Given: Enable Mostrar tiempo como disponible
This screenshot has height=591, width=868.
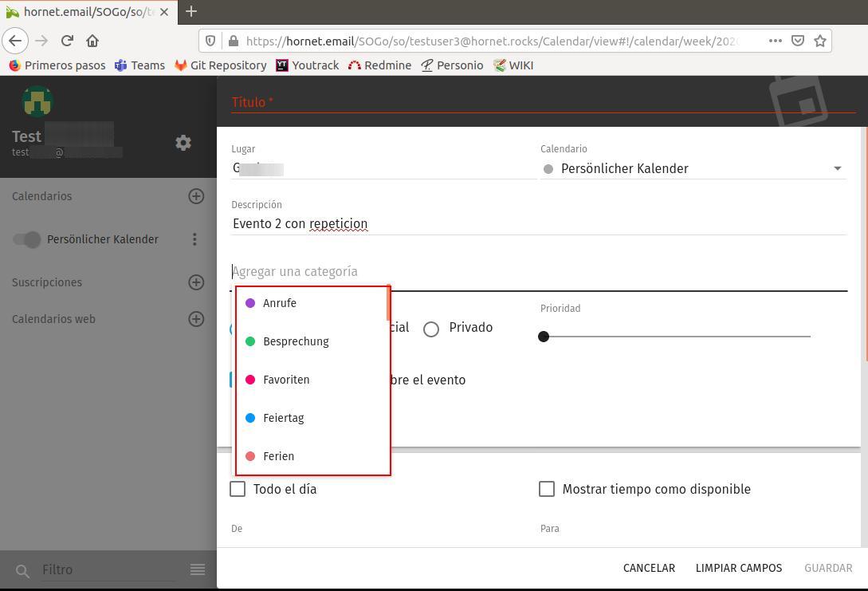Looking at the screenshot, I should [547, 489].
